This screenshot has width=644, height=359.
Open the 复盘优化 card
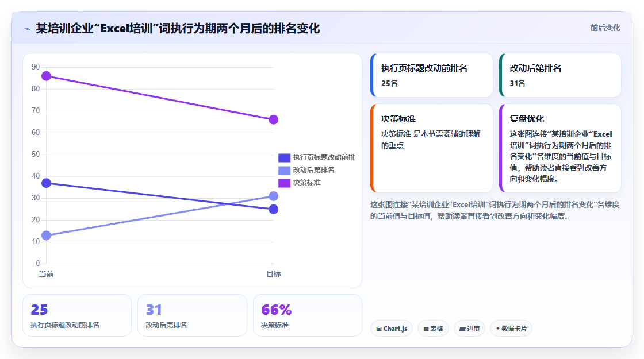click(x=560, y=148)
